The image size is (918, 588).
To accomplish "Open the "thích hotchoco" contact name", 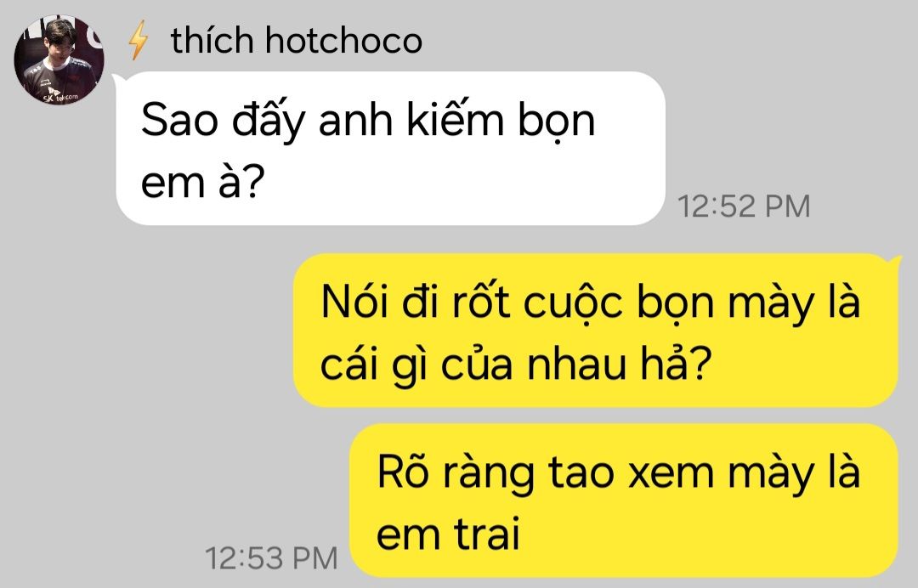I will point(297,41).
